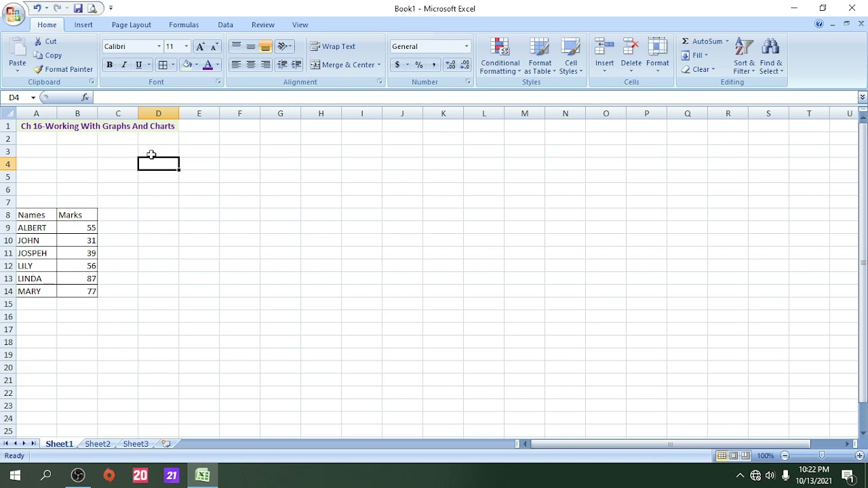Open the Formulas ribbon tab
This screenshot has width=868, height=488.
tap(184, 24)
